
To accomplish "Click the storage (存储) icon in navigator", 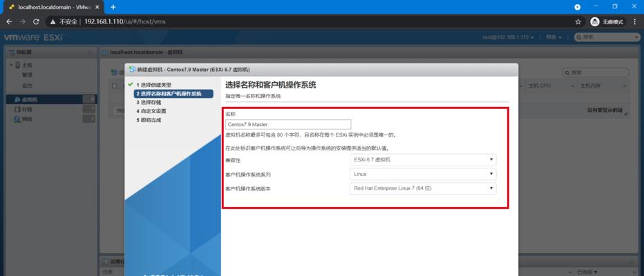I will 17,110.
